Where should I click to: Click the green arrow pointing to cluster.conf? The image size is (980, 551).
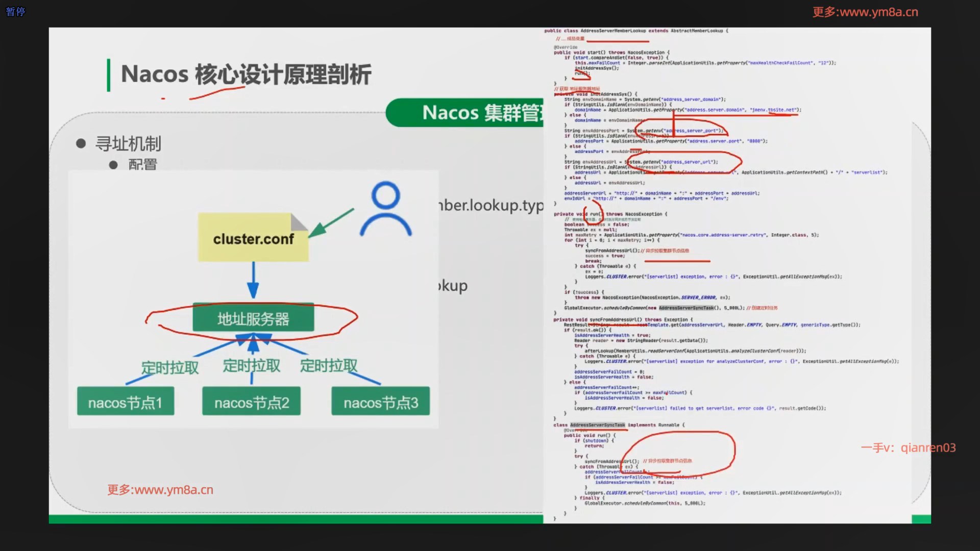tap(331, 222)
